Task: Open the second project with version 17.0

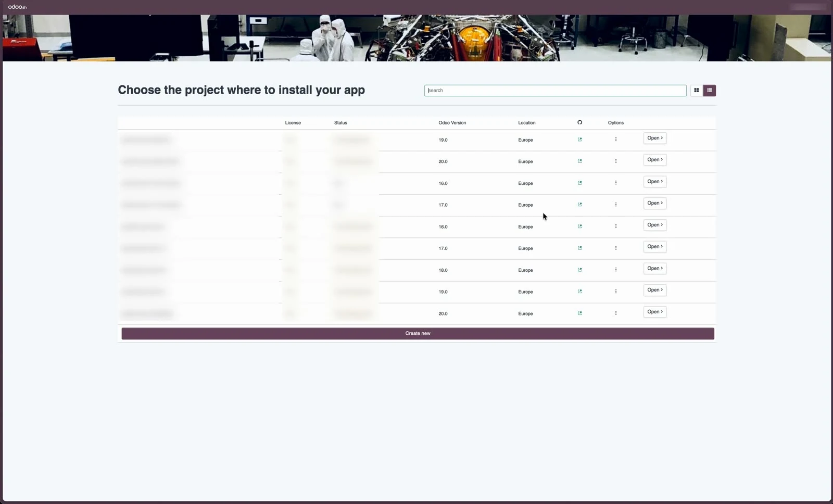Action: click(x=654, y=247)
